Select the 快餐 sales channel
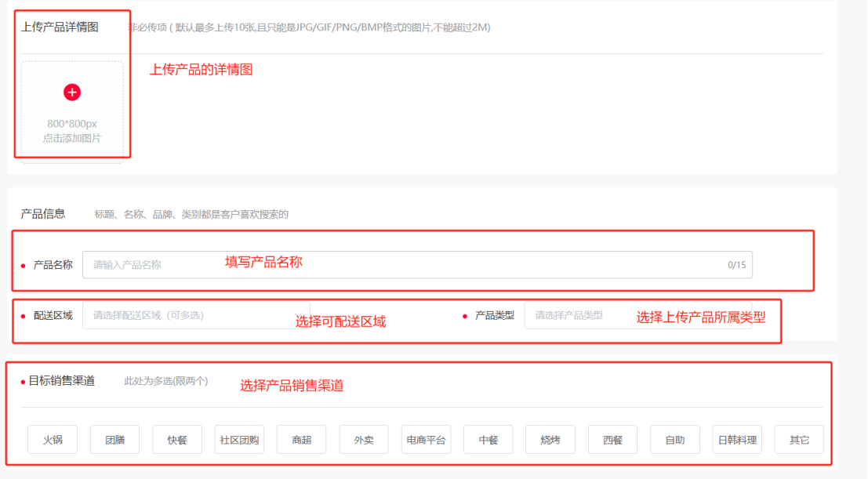This screenshot has width=868, height=479. pyautogui.click(x=177, y=440)
